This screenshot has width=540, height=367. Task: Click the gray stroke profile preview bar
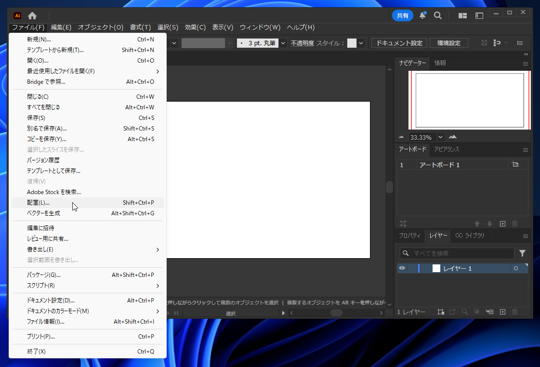[x=203, y=43]
